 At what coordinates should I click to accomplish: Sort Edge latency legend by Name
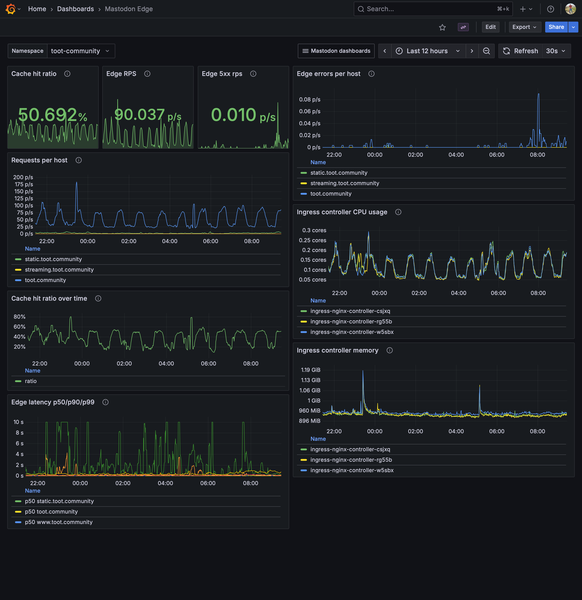tap(33, 491)
